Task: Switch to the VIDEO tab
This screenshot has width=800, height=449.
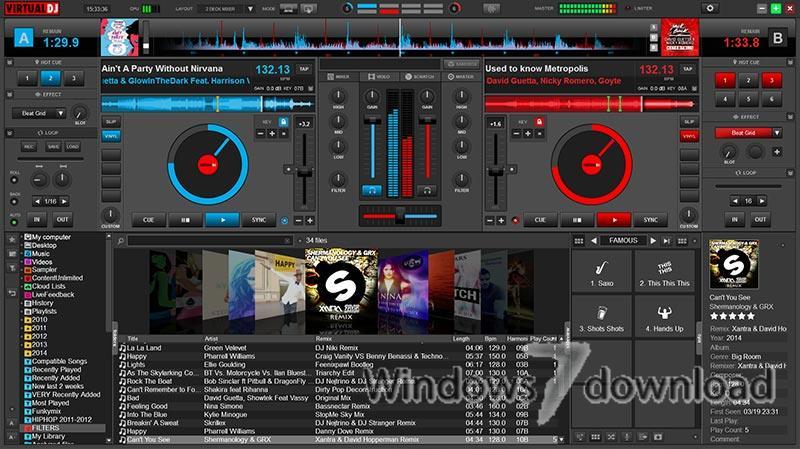Action: [x=379, y=77]
